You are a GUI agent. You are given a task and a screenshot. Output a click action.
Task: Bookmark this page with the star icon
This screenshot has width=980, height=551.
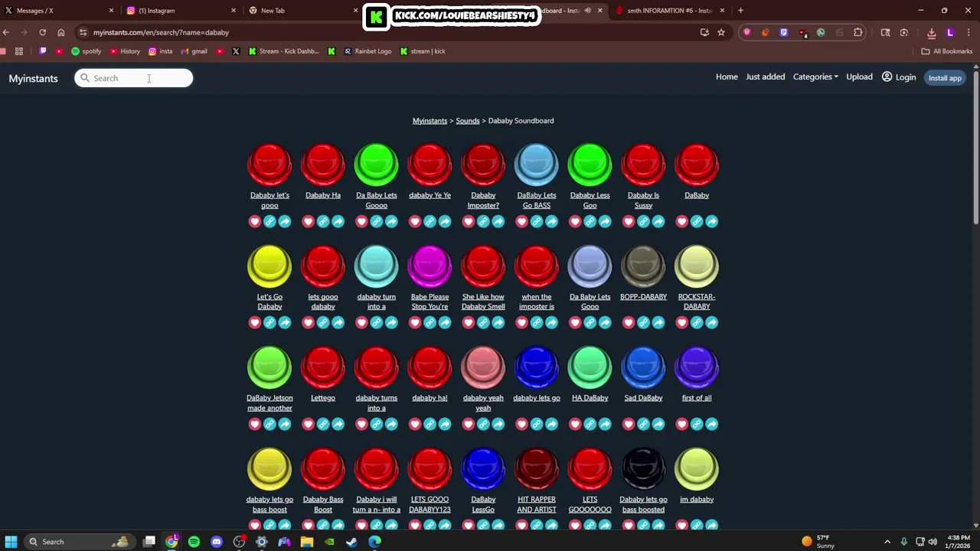(x=721, y=32)
